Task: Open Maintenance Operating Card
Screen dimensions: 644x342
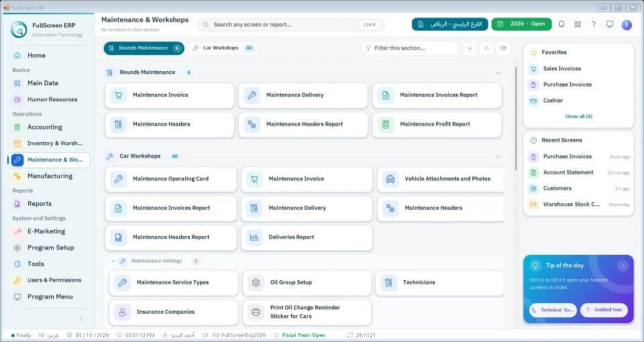Action: [x=171, y=179]
